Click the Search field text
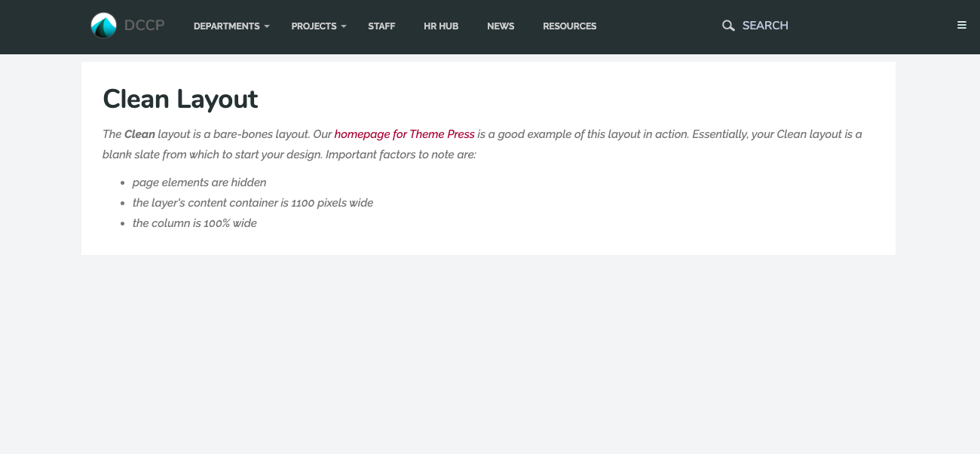 [765, 26]
